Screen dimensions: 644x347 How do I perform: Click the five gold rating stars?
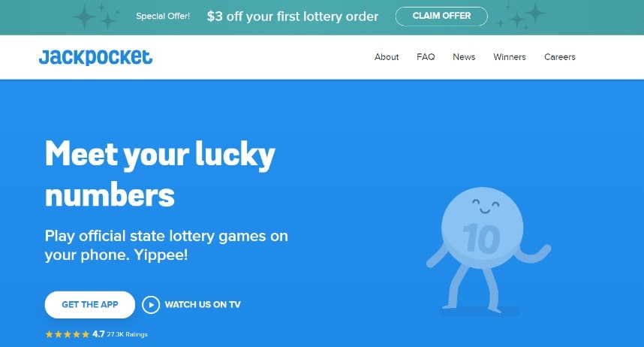tap(68, 334)
